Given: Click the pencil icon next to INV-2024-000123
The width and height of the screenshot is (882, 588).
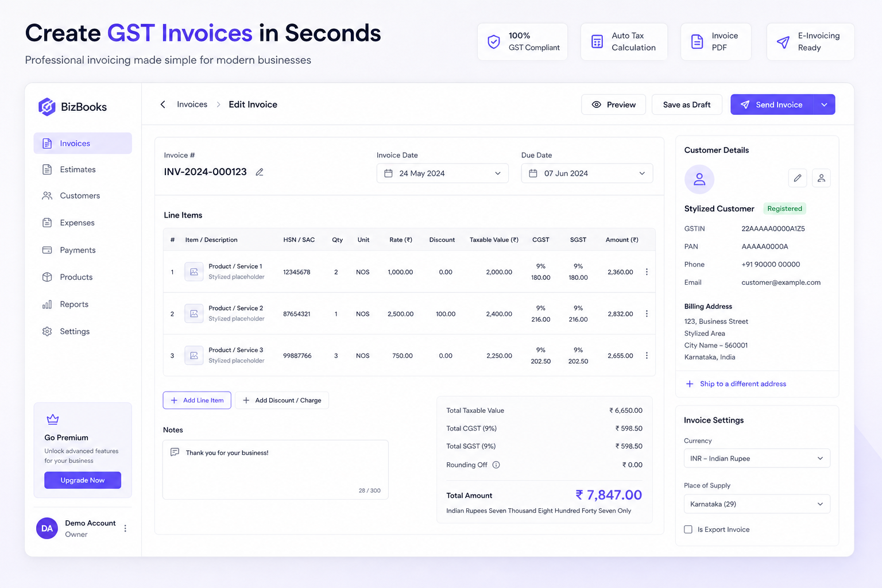Looking at the screenshot, I should click(x=260, y=172).
